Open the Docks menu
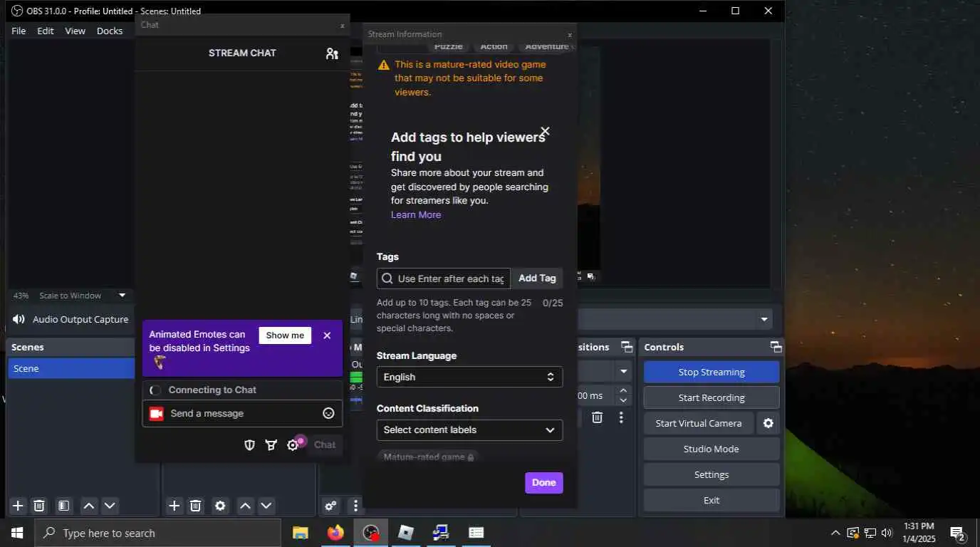 point(110,31)
